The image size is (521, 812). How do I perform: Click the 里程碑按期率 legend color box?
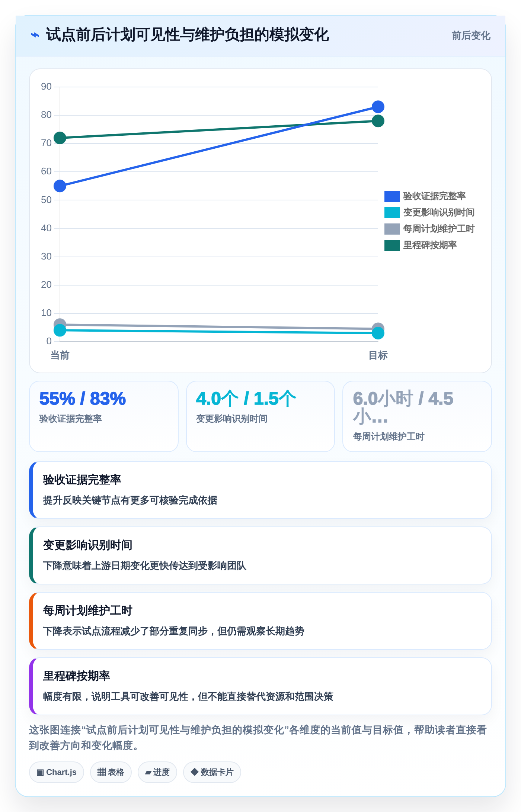pyautogui.click(x=392, y=245)
